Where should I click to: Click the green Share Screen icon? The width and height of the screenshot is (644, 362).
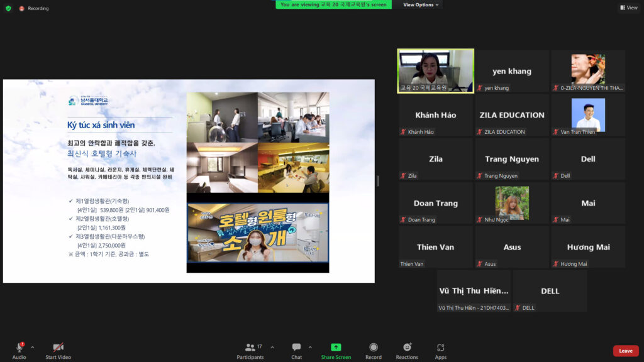pyautogui.click(x=336, y=349)
